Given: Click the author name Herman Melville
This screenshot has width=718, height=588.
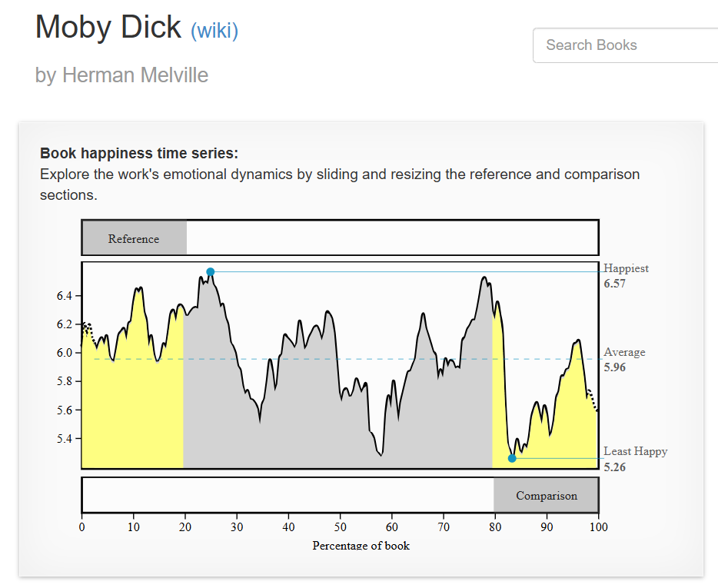Looking at the screenshot, I should (x=135, y=75).
